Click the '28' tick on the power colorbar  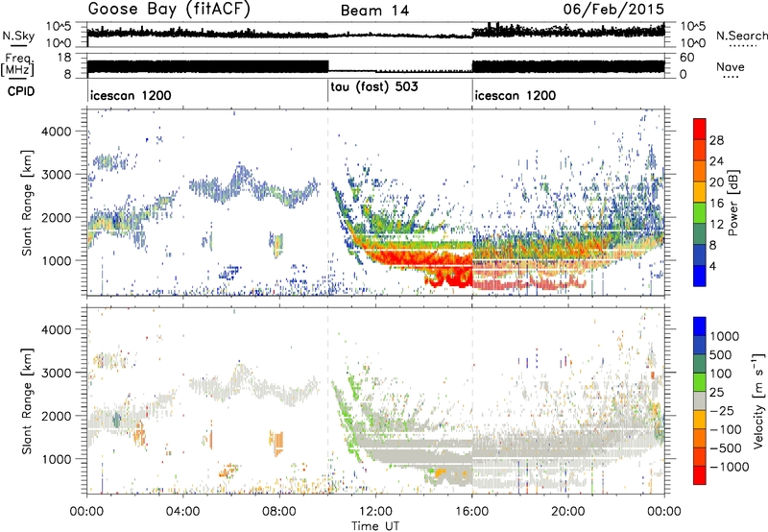point(716,140)
